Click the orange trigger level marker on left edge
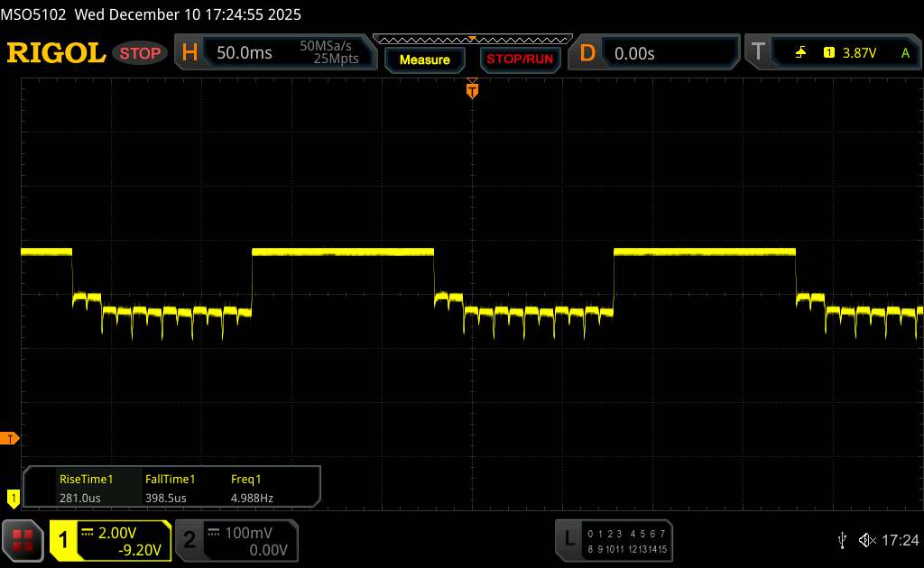 coord(11,439)
